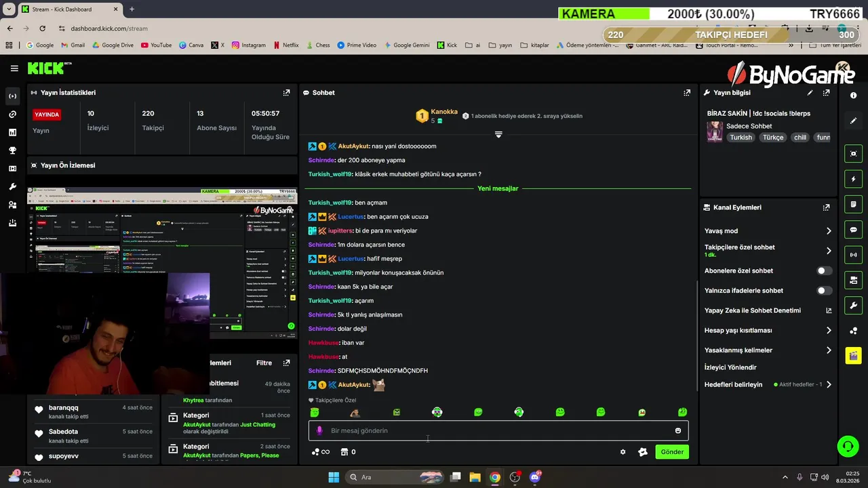Image resolution: width=868 pixels, height=488 pixels.
Task: Open AI chat moderation external link icon
Action: [828, 310]
